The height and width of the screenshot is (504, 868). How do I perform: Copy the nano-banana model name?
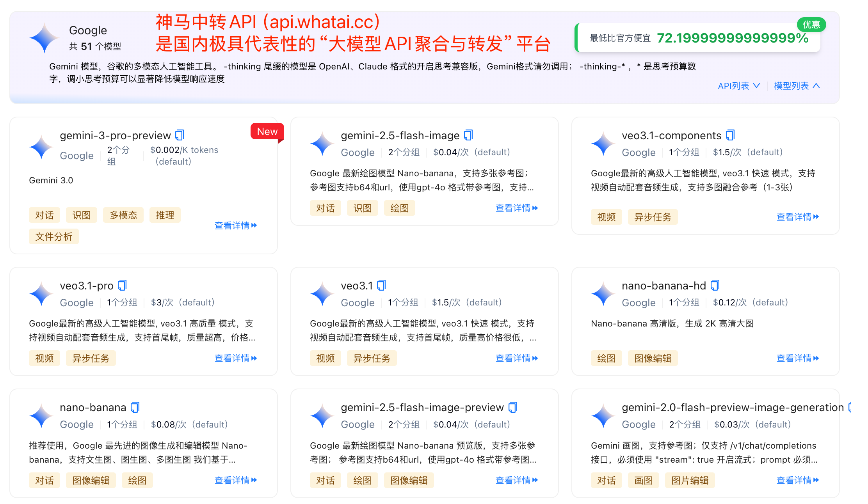pos(135,407)
